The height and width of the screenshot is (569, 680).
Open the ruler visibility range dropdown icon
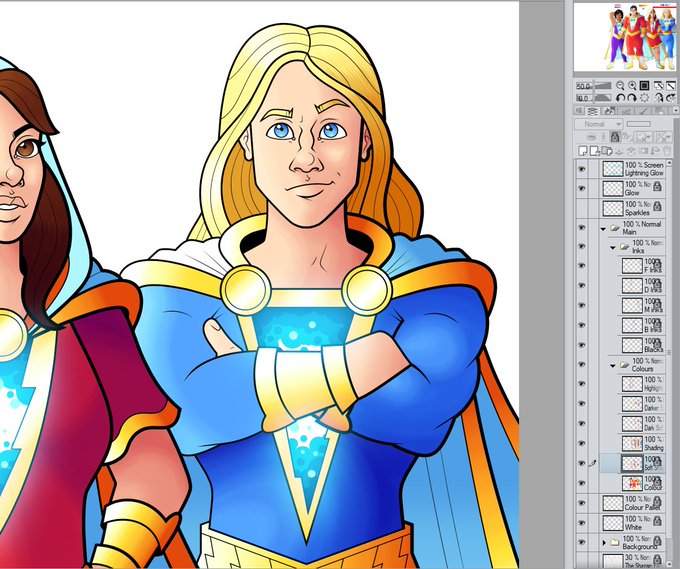coord(663,137)
